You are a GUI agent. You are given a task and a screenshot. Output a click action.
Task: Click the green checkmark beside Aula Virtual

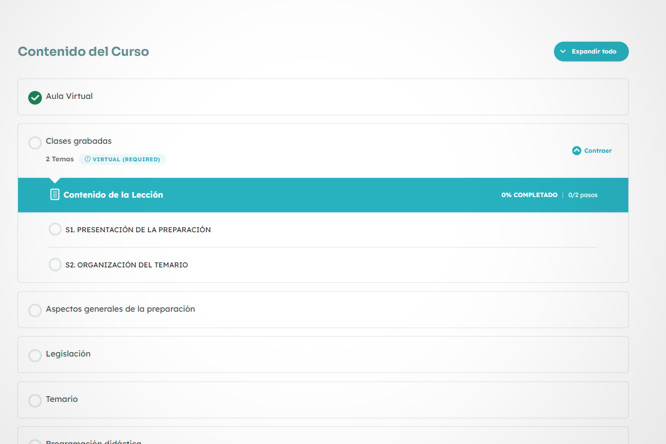[35, 97]
